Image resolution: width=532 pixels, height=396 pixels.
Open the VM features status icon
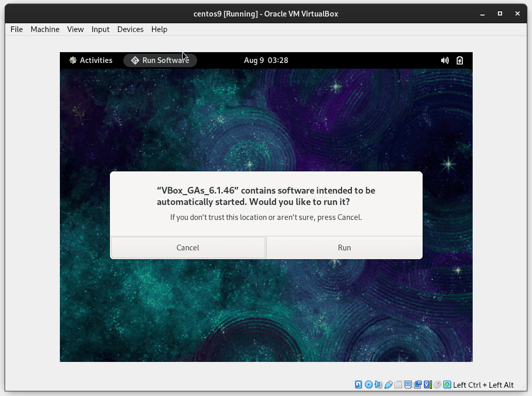click(x=427, y=385)
